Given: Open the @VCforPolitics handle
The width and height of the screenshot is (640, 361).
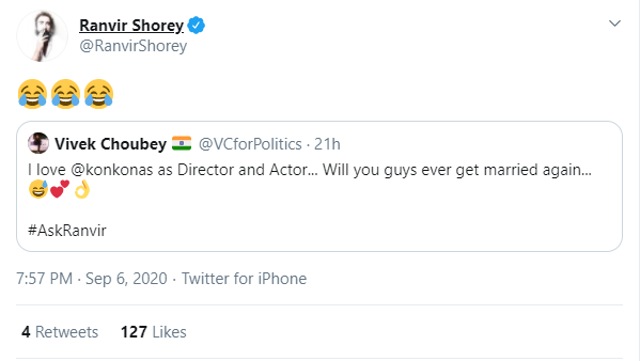Looking at the screenshot, I should (250, 144).
